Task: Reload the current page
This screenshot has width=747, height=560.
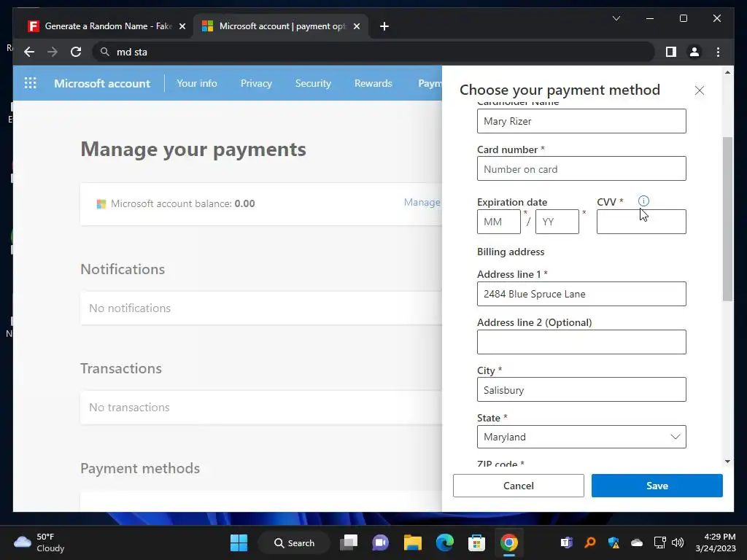Action: [76, 52]
